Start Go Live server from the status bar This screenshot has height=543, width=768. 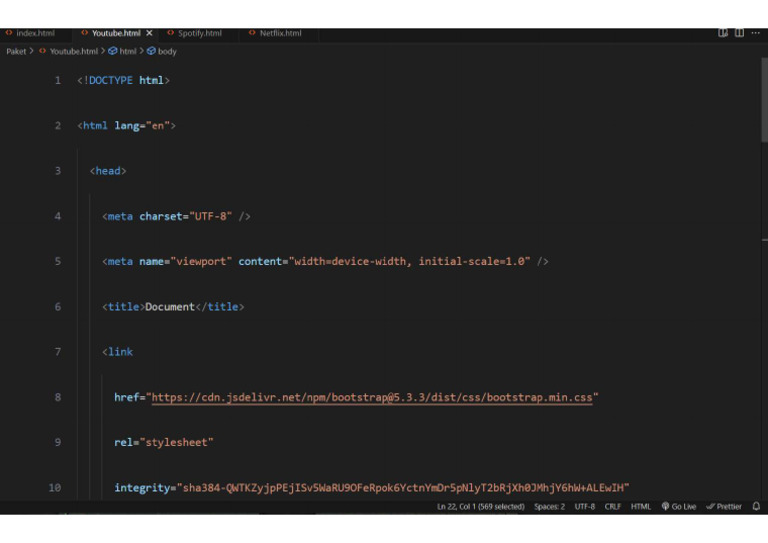(x=679, y=507)
